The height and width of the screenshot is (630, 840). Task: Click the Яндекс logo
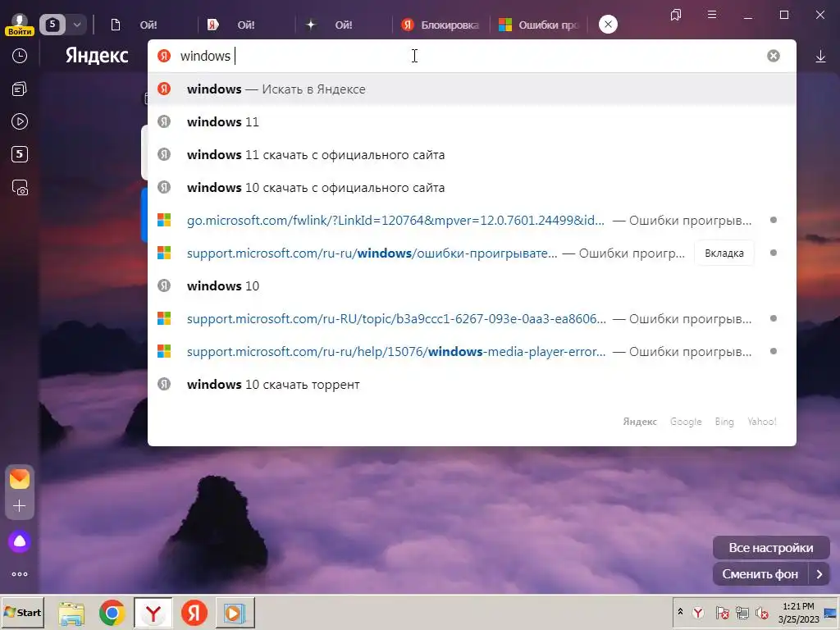tap(97, 56)
